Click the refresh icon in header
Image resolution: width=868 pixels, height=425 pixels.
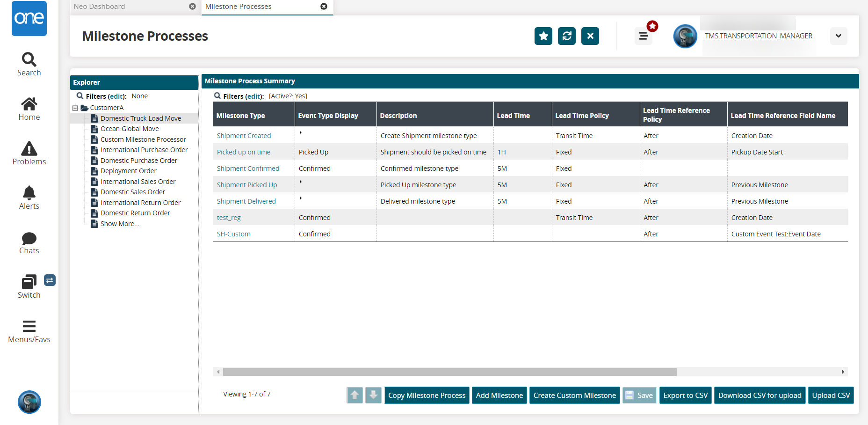[566, 36]
